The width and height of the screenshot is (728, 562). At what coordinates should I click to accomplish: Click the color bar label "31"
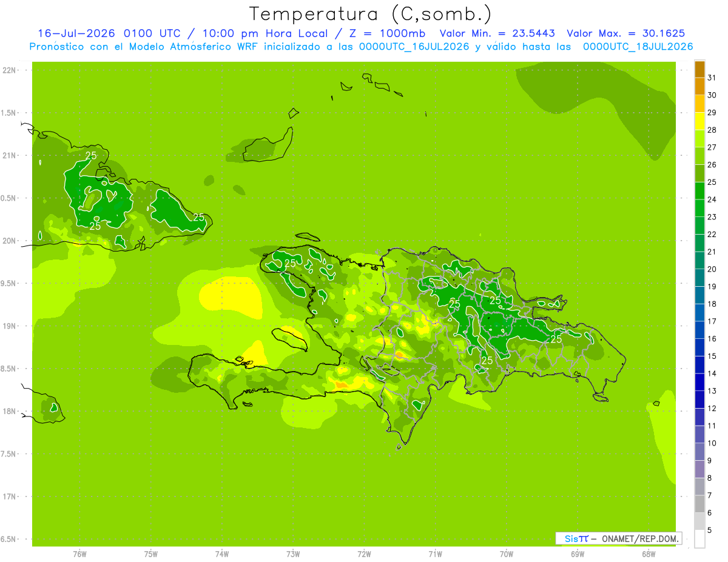pos(712,77)
